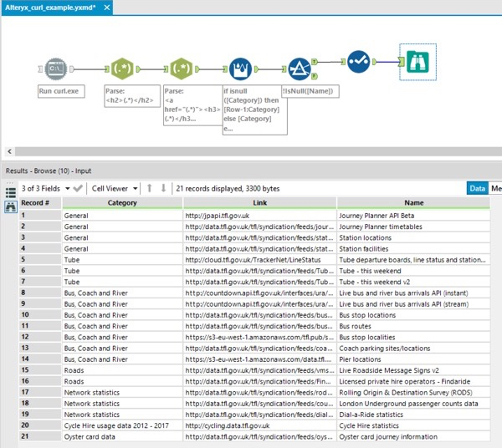502x448 pixels.
Task: Click the Run Command tool output anchor
Action: point(72,69)
